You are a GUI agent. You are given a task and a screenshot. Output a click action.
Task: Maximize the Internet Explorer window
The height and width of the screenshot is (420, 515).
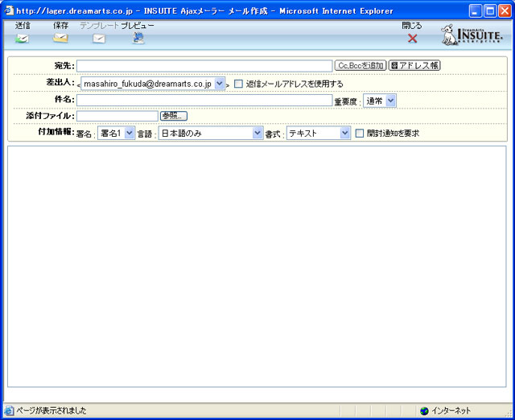(x=490, y=11)
